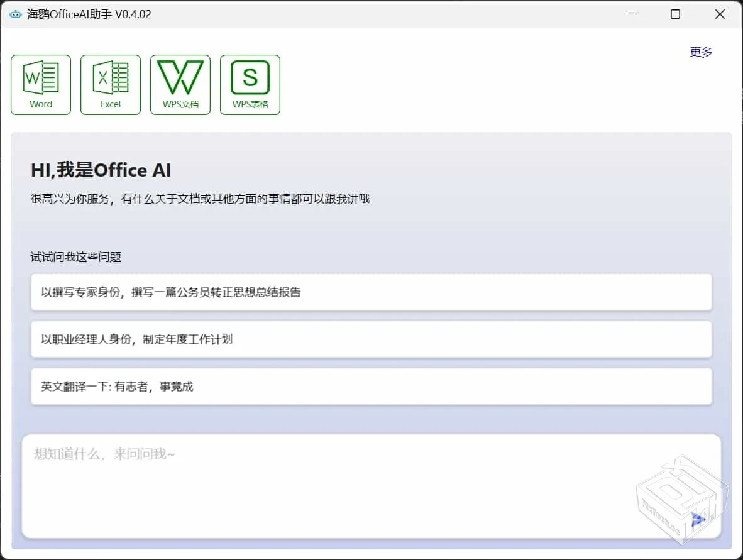Launch the WPS表格 assistant icon
The image size is (743, 560).
(x=250, y=84)
